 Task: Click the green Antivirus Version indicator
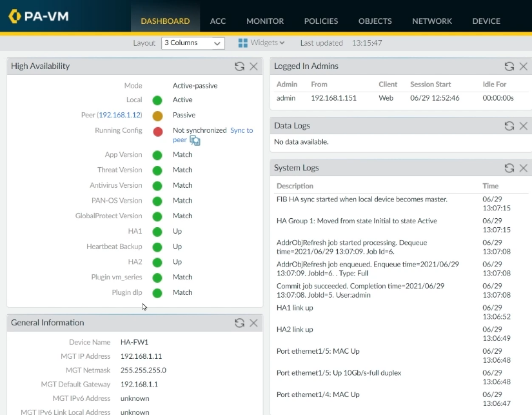(157, 186)
